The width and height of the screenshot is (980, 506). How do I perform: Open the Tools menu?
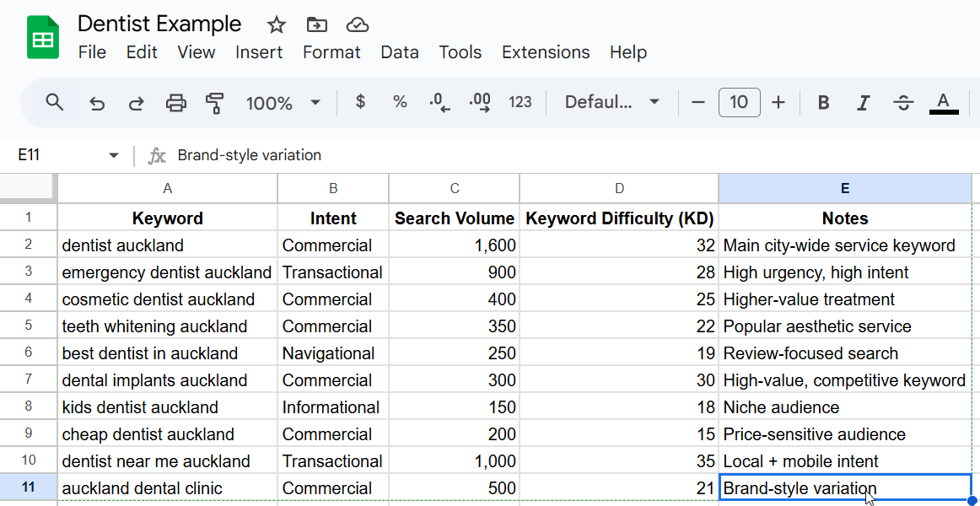tap(460, 52)
